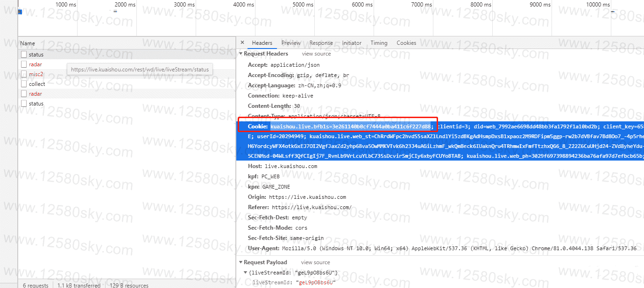Switch to the Preview tab
Viewport: 644px width, 288px height.
[291, 43]
